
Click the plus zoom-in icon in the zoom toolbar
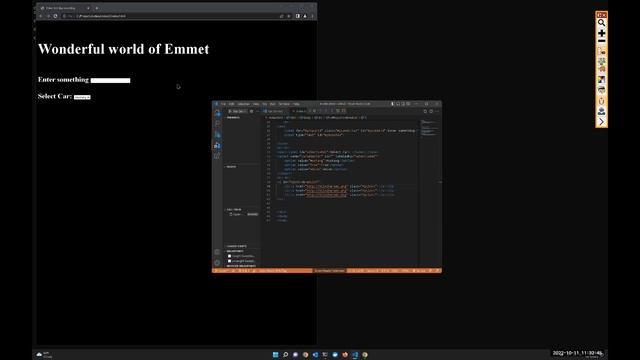602,33
